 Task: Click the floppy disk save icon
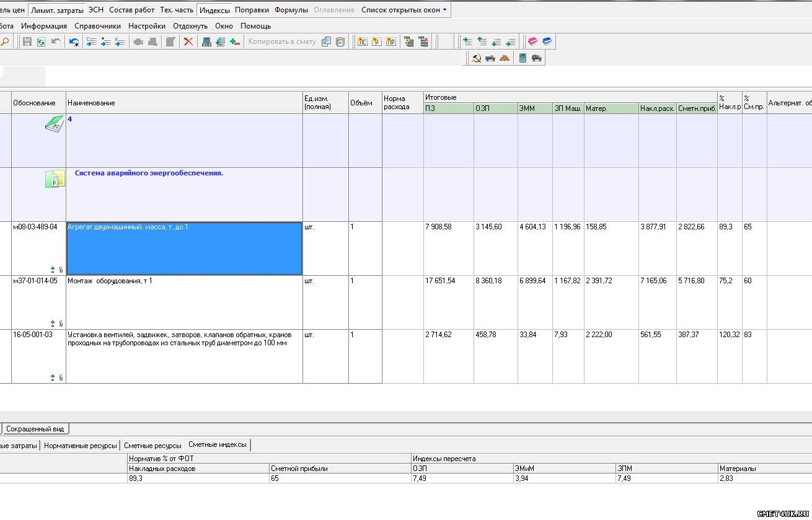point(27,42)
